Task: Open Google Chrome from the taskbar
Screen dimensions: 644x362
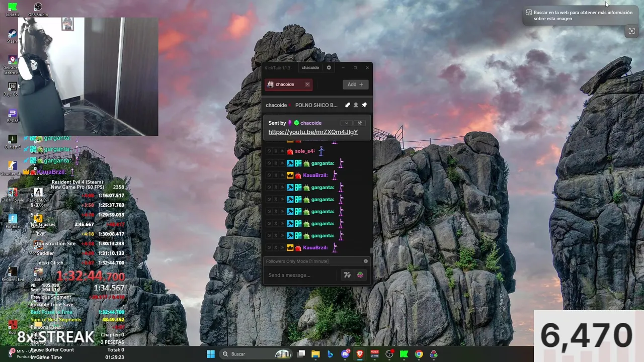Action: [x=419, y=354]
